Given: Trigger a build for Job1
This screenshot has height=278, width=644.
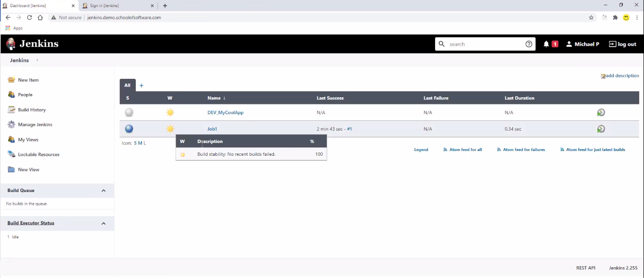Looking at the screenshot, I should coord(601,128).
